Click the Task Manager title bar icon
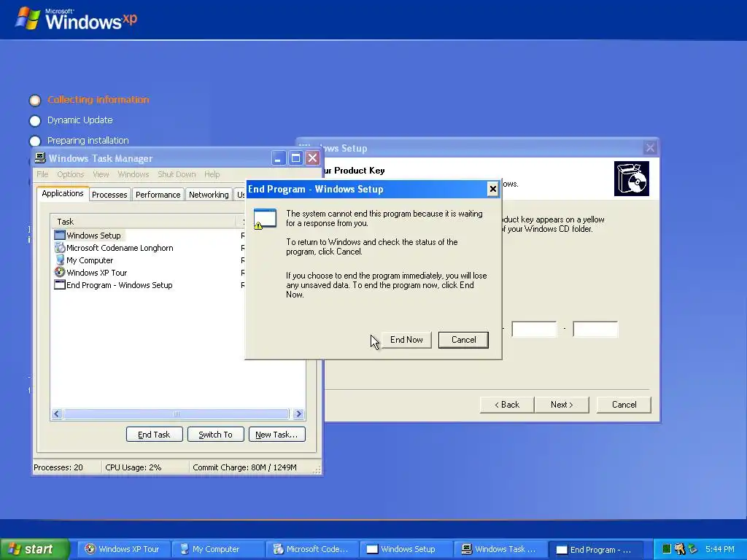This screenshot has width=747, height=560. [41, 158]
